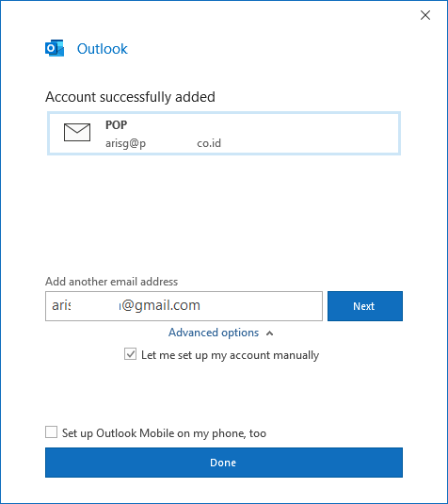Image resolution: width=448 pixels, height=504 pixels.
Task: Enable Set up Outlook Mobile checkbox
Action: coord(51,432)
